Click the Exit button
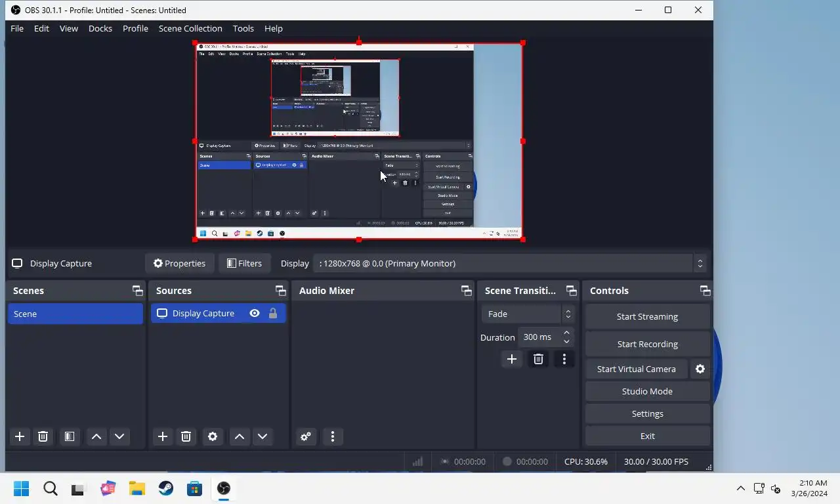Viewport: 840px width, 504px height. tap(647, 436)
